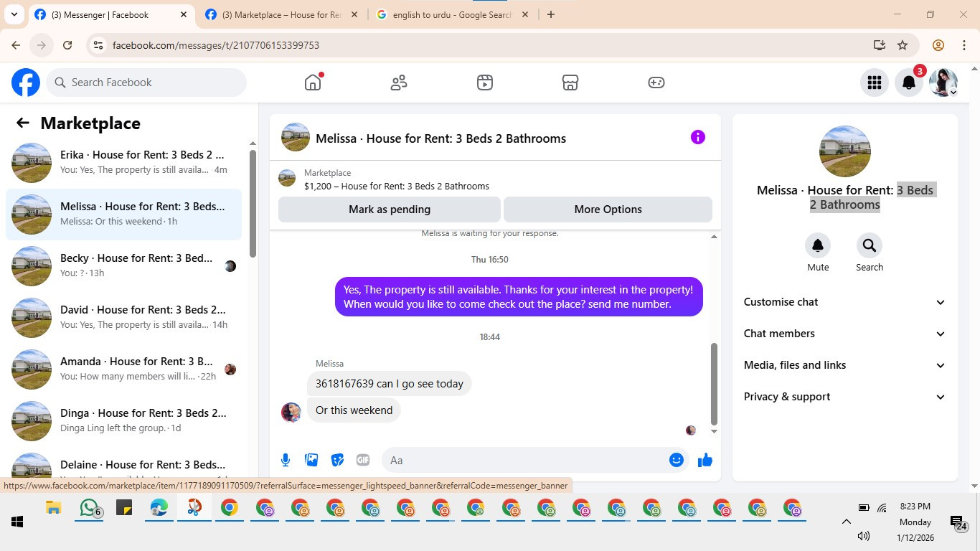Open WhatsApp in the taskbar
Screen dimensions: 980x551
click(89, 509)
